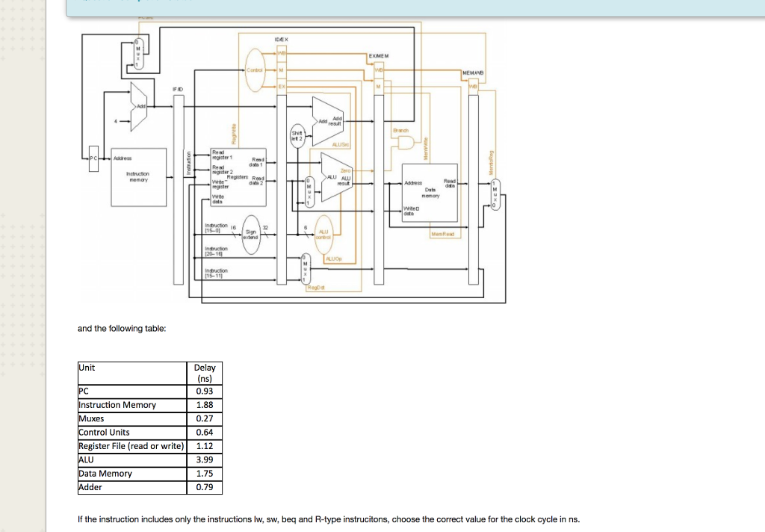The width and height of the screenshot is (765, 532).
Task: Click the ALU control oval
Action: coord(324,234)
